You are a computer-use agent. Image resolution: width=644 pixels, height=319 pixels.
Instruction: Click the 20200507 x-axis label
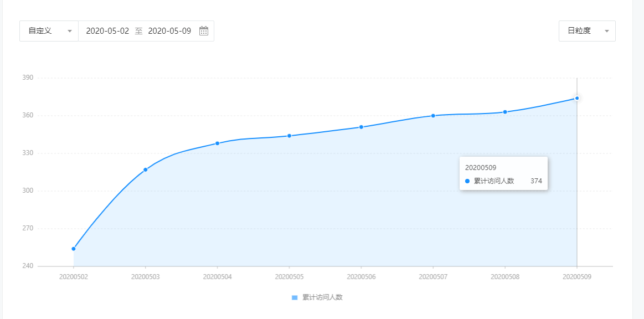[433, 277]
